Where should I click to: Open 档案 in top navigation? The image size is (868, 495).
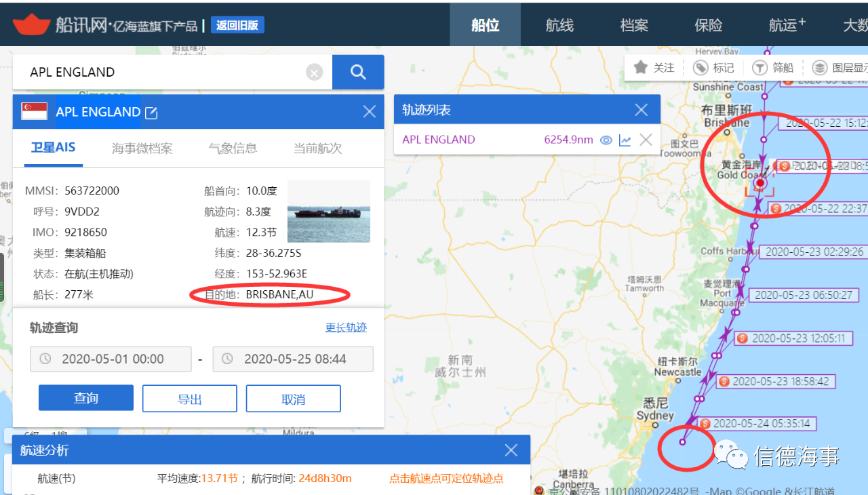634,25
